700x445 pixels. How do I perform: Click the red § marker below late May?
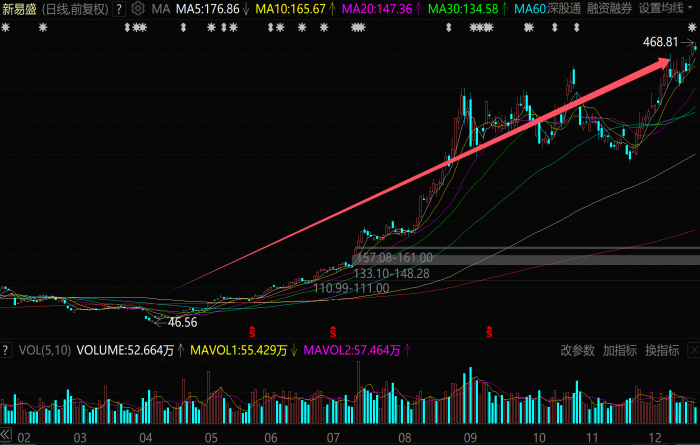pyautogui.click(x=252, y=329)
